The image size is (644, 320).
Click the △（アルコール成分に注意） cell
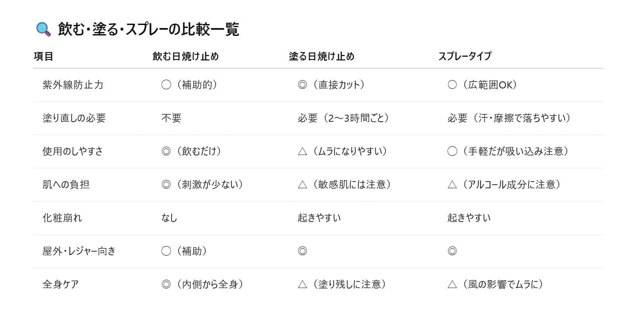(504, 185)
